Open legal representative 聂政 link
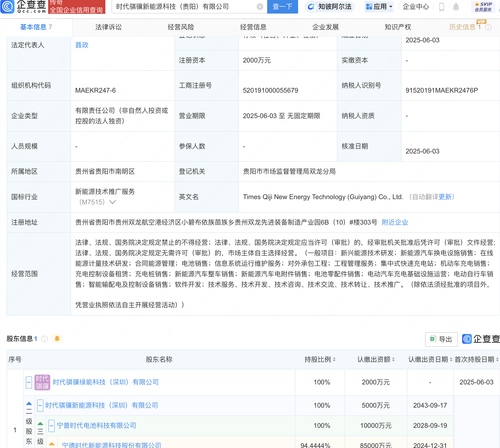This screenshot has width=500, height=448. pyautogui.click(x=82, y=45)
